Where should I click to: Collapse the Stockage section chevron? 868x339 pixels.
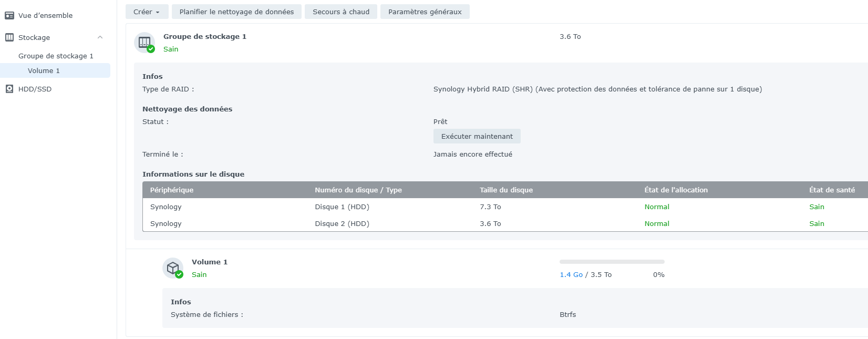point(100,37)
